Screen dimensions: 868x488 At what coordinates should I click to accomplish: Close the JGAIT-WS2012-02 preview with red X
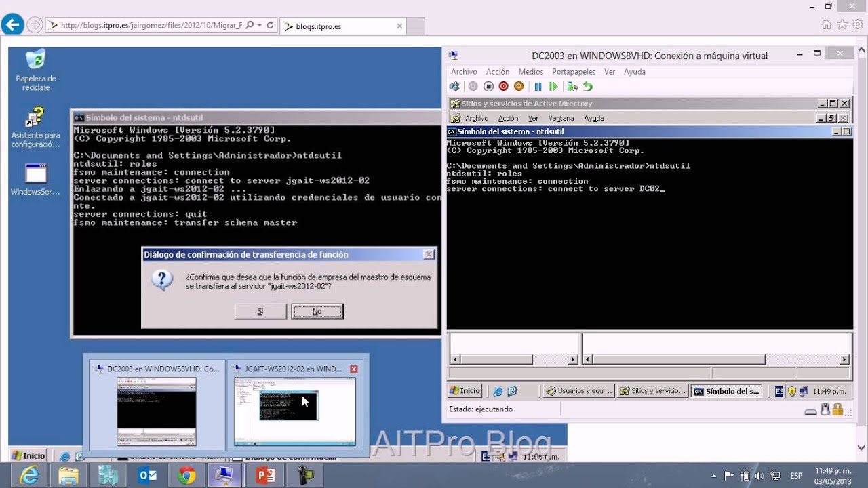[353, 369]
